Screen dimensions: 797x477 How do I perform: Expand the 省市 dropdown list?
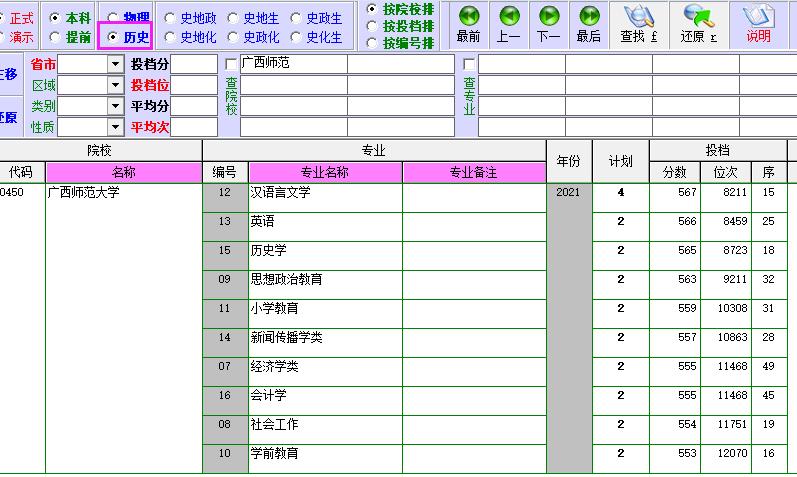pos(115,64)
